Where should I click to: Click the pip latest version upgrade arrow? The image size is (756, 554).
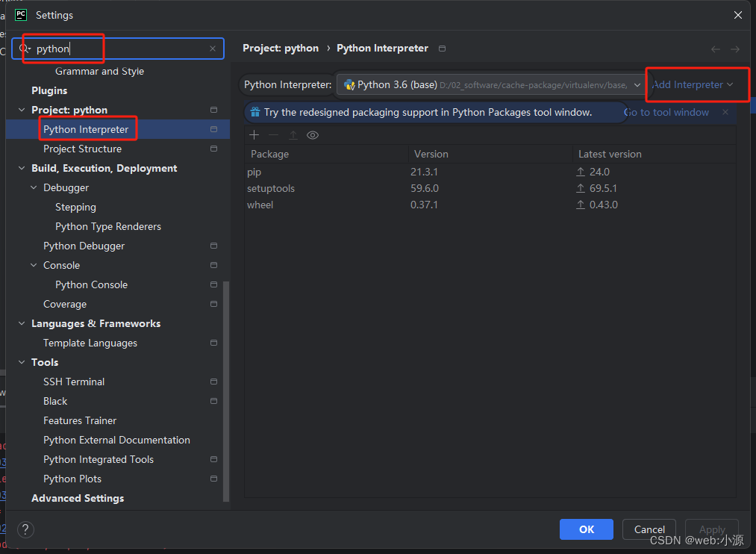(581, 172)
